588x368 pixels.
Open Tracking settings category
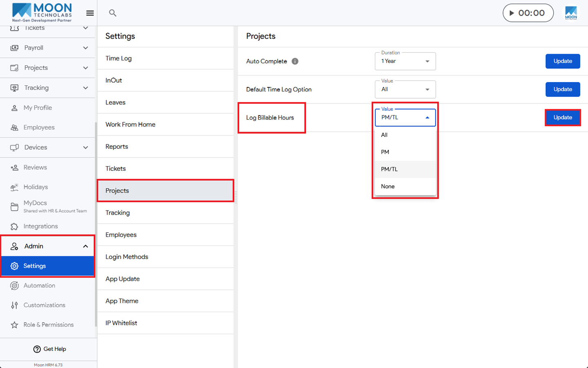(x=165, y=213)
